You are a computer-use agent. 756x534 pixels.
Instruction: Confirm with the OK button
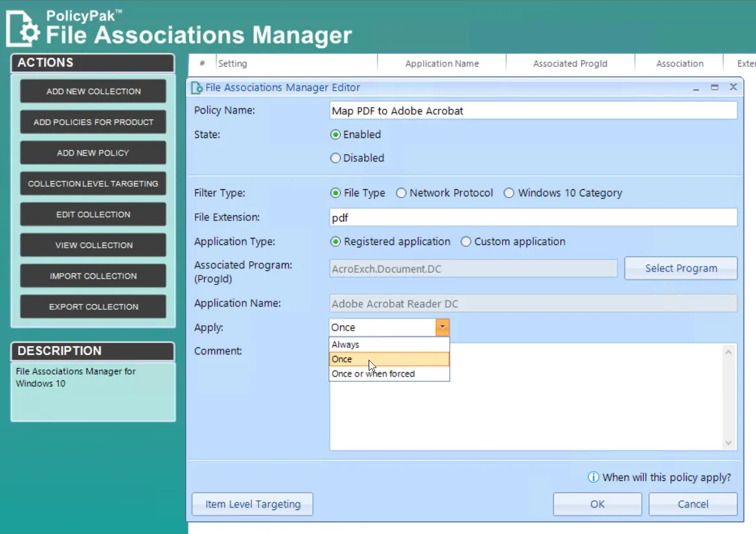597,504
